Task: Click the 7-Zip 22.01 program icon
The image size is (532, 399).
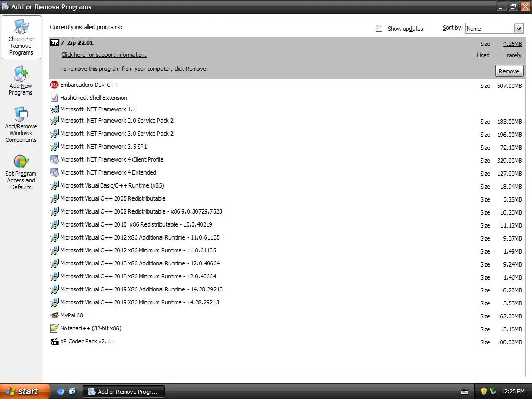Action: click(54, 43)
